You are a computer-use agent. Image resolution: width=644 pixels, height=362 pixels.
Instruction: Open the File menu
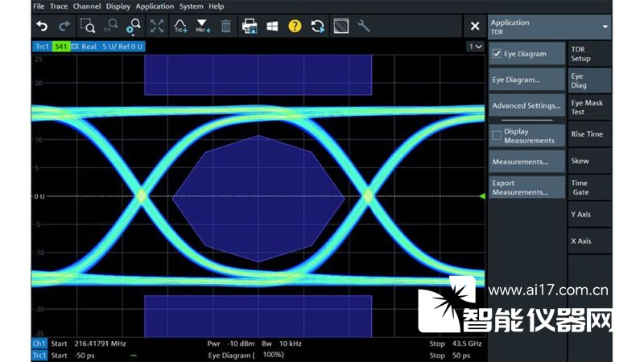coord(39,6)
